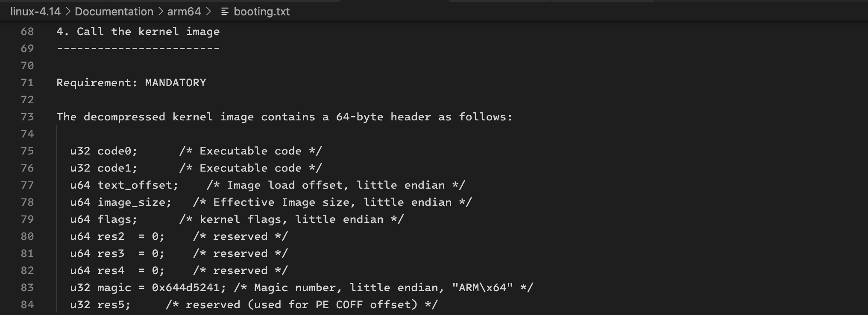
Task: Open the linux-4.14 breadcrumb folder
Action: pyautogui.click(x=35, y=12)
